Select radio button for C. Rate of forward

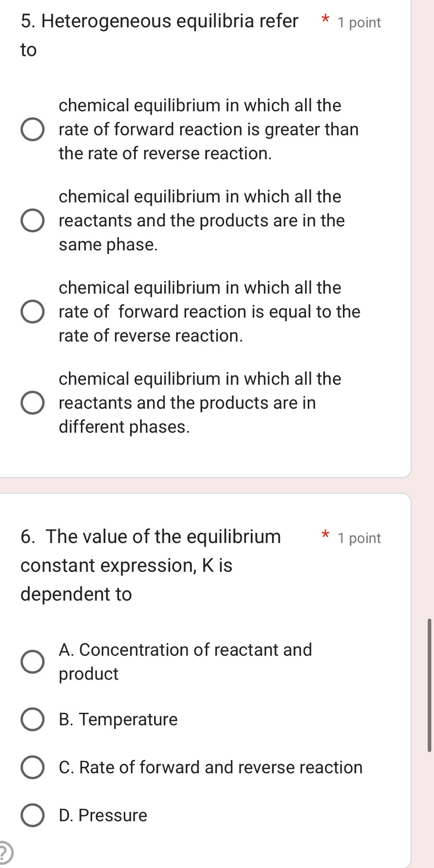click(33, 767)
